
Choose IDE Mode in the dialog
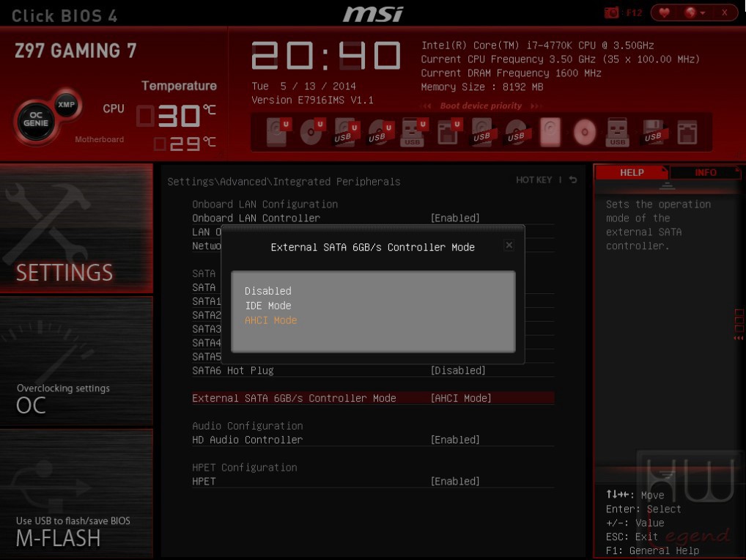268,306
